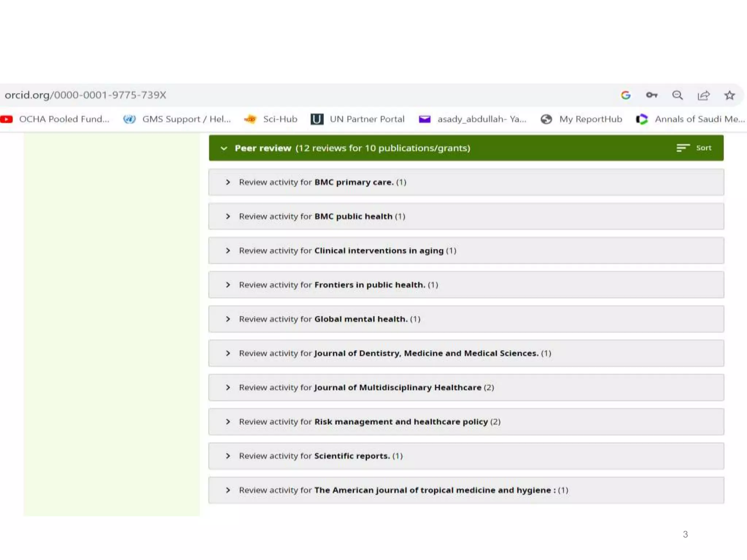Click the orcid.org address bar URL
This screenshot has height=560, width=747.
(85, 95)
